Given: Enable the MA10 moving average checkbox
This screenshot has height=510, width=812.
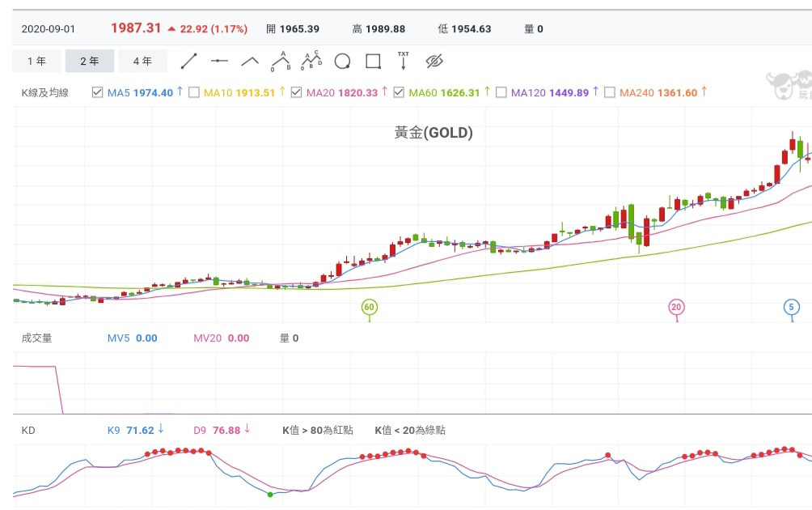Looking at the screenshot, I should pyautogui.click(x=194, y=92).
